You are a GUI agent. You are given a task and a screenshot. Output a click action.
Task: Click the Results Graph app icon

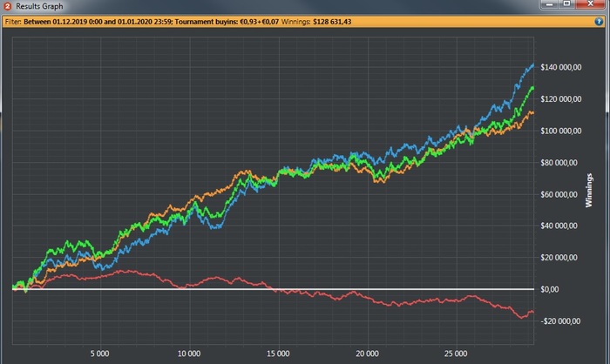point(7,6)
